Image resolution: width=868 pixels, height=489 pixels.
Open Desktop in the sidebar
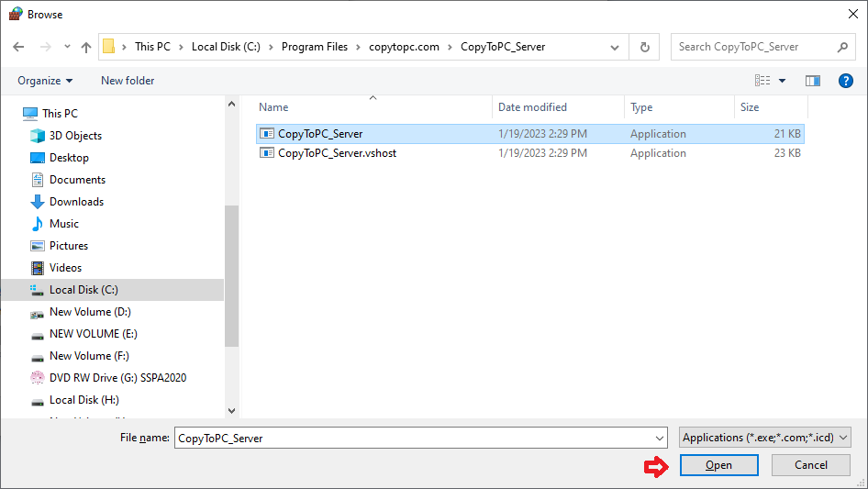(x=69, y=158)
